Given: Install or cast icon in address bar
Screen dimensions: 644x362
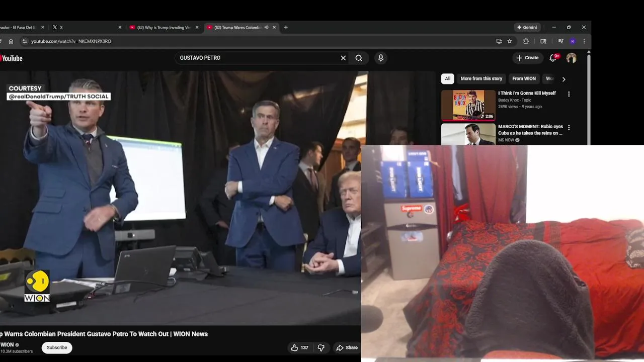Looking at the screenshot, I should [x=499, y=41].
